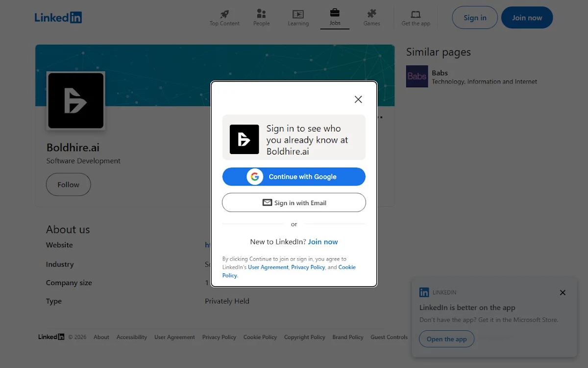Open the About footer link

click(101, 337)
